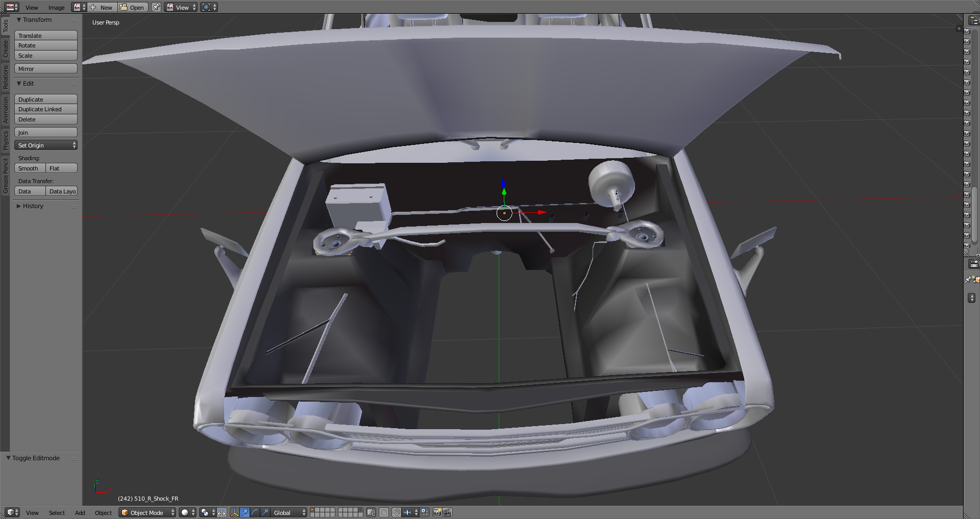Switch to the Grease Pencil tab
Screen dimensions: 980x519
(6, 176)
